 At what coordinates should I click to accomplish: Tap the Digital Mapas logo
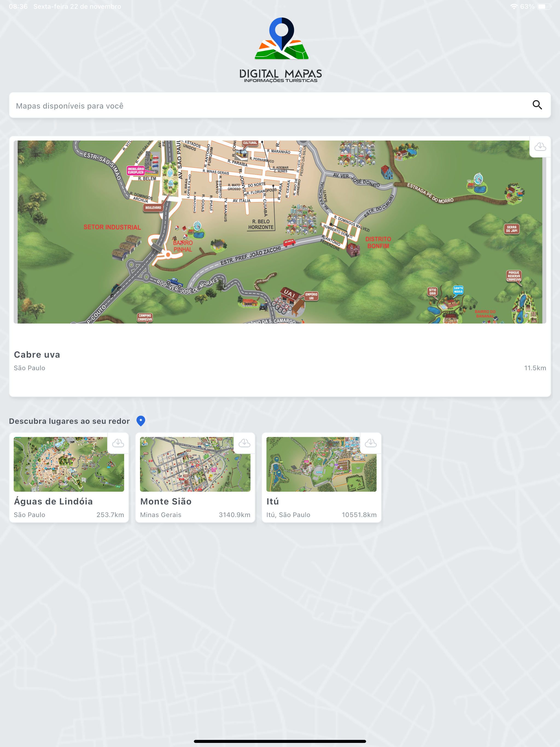pos(281,50)
